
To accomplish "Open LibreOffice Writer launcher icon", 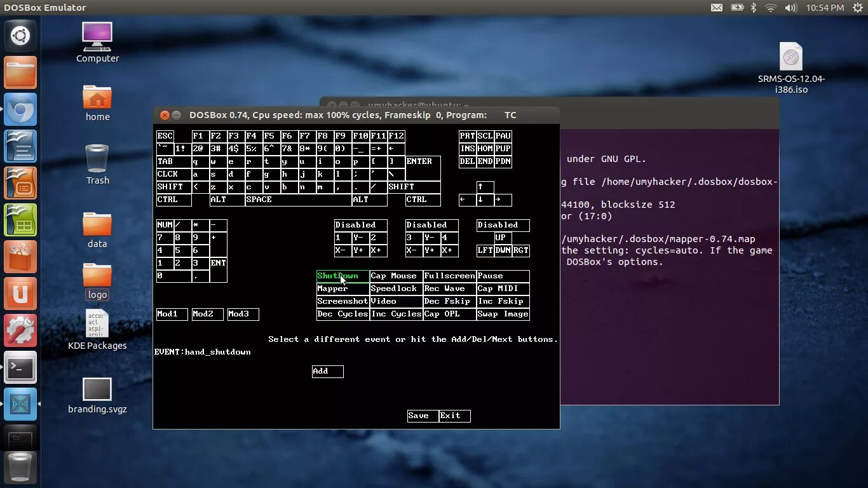I will (20, 146).
